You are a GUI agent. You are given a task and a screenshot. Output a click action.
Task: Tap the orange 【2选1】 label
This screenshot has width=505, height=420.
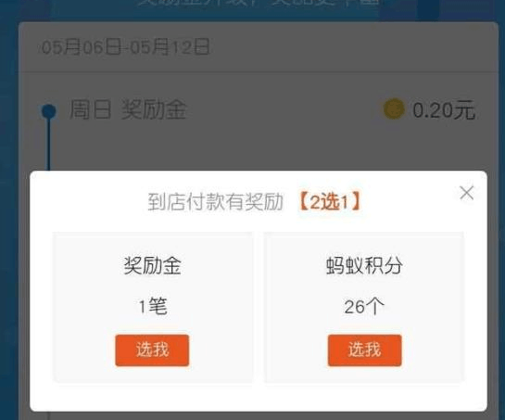[330, 202]
